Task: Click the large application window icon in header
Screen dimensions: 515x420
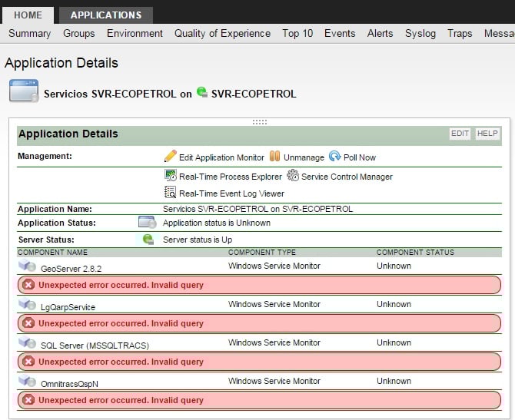Action: coord(24,91)
